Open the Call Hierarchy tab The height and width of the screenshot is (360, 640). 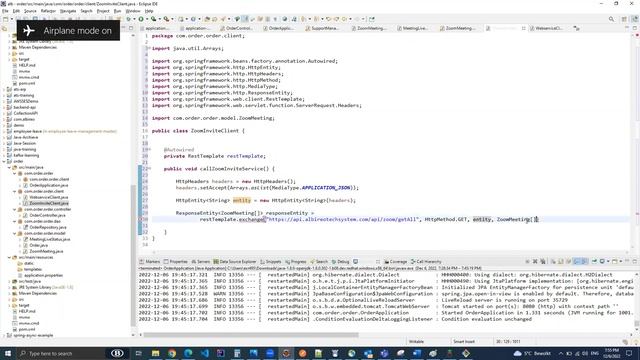[x=426, y=262]
